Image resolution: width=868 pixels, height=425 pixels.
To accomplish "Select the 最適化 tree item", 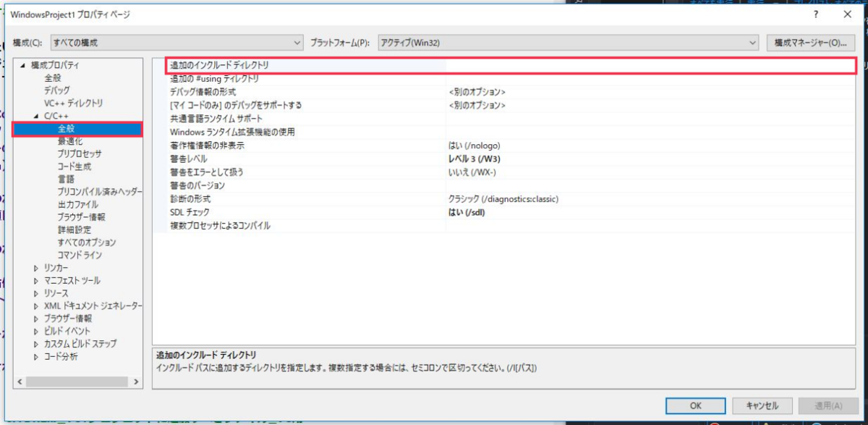I will point(70,141).
